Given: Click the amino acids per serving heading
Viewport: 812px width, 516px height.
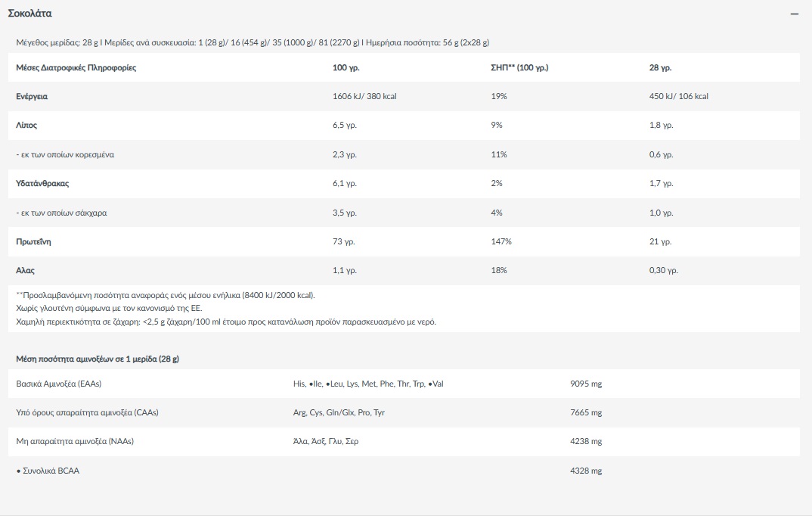Looking at the screenshot, I should 98,359.
